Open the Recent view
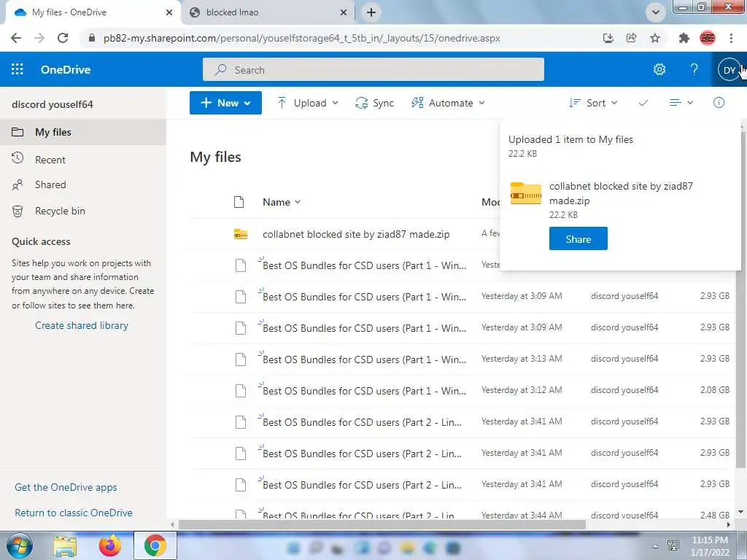 tap(50, 160)
